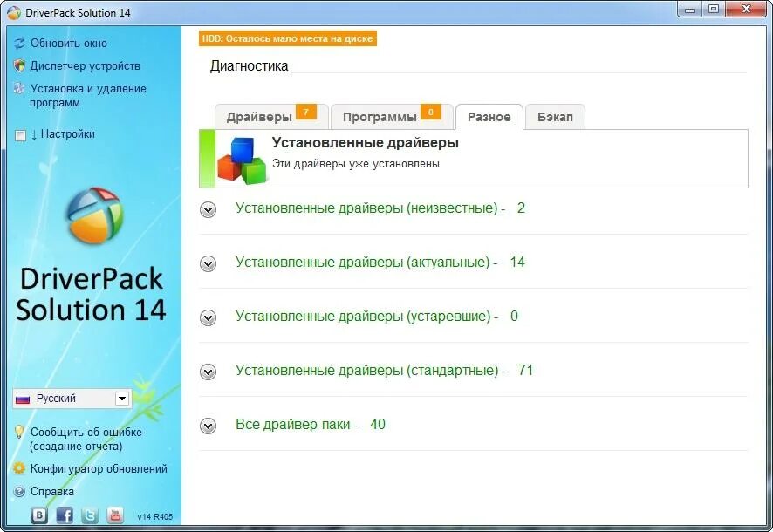Expand the актуальные drivers list
Image resolution: width=773 pixels, height=532 pixels.
(208, 264)
